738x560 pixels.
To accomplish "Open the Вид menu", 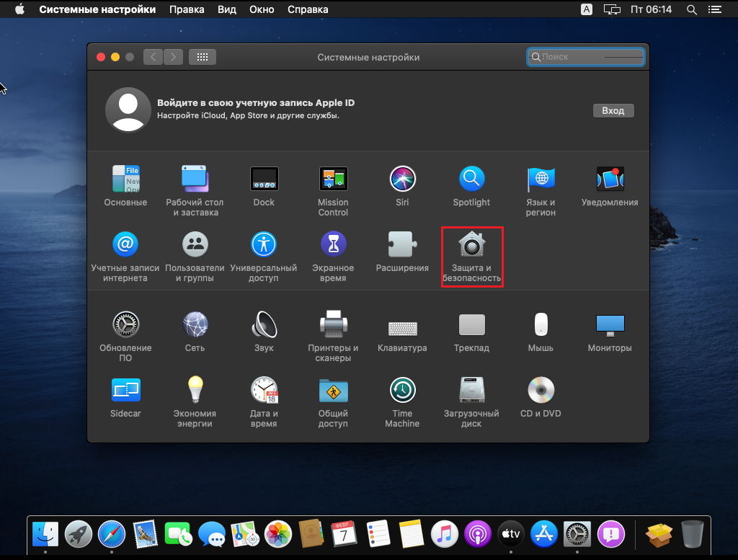I will tap(227, 9).
